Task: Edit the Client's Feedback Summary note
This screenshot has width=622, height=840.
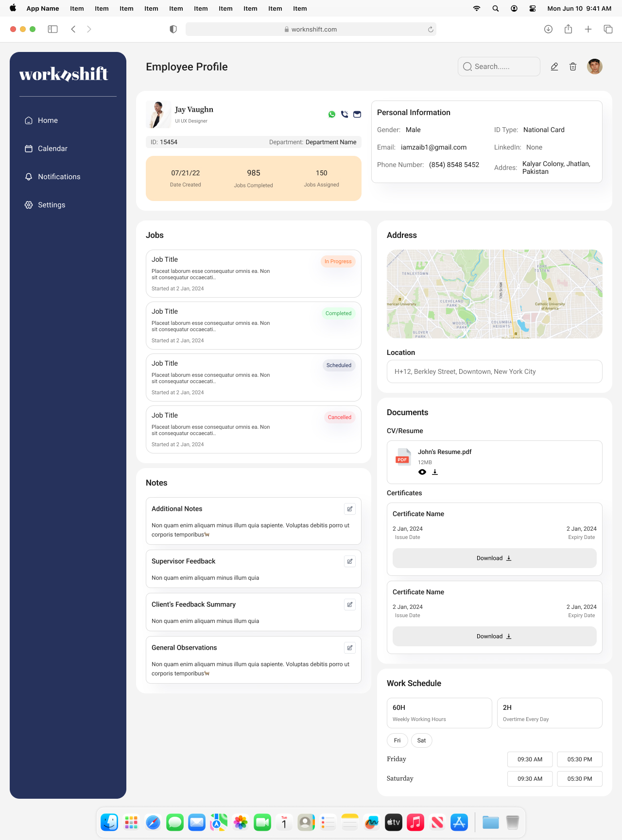Action: (350, 605)
